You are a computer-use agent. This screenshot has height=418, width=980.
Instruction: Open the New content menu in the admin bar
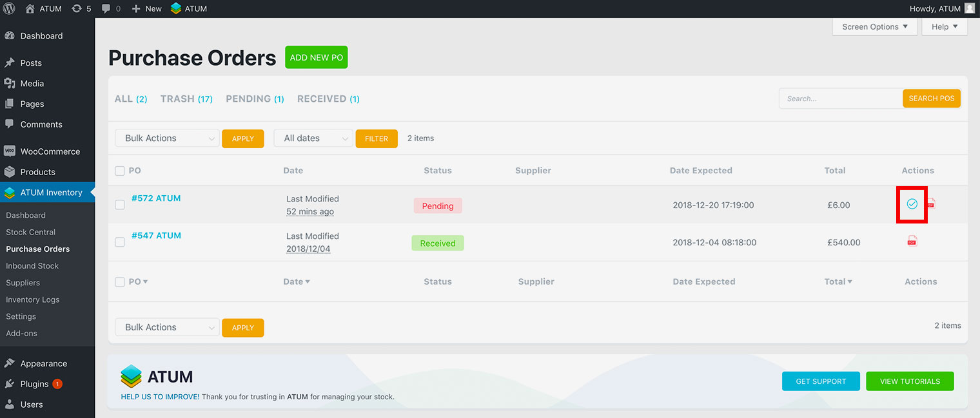146,8
